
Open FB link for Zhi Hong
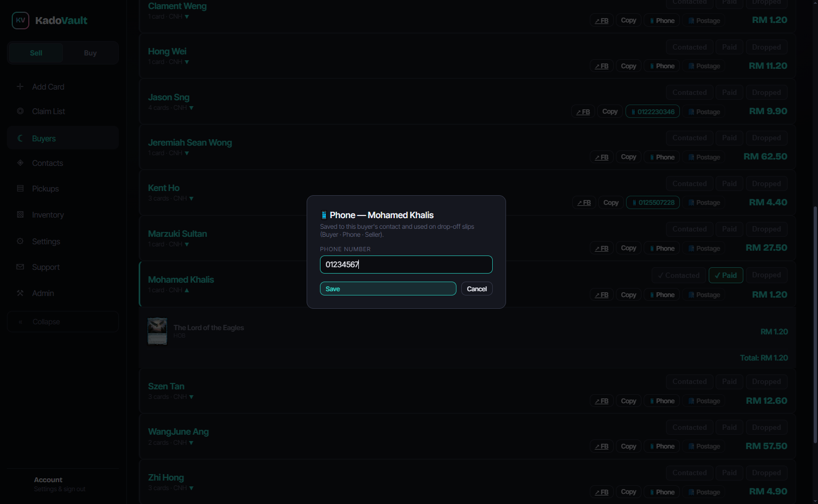[x=602, y=492]
